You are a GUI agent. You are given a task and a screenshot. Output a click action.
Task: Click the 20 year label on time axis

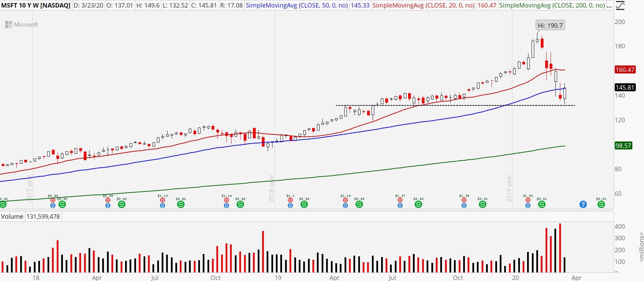[x=515, y=278]
